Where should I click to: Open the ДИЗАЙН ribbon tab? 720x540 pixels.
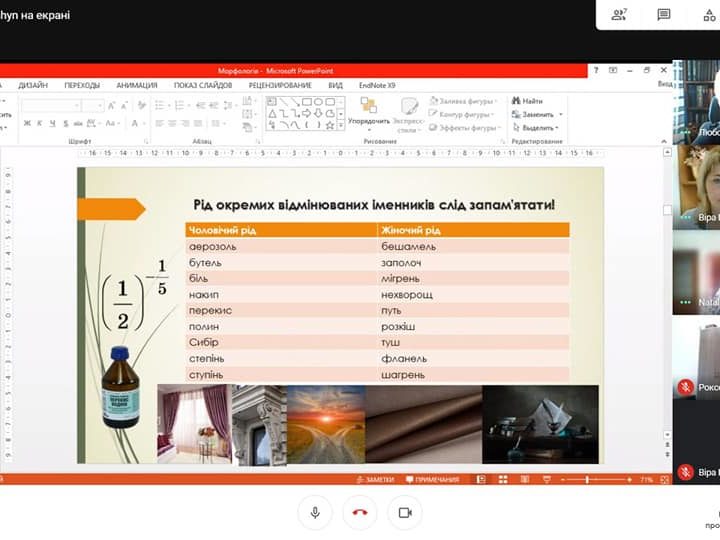coord(33,86)
